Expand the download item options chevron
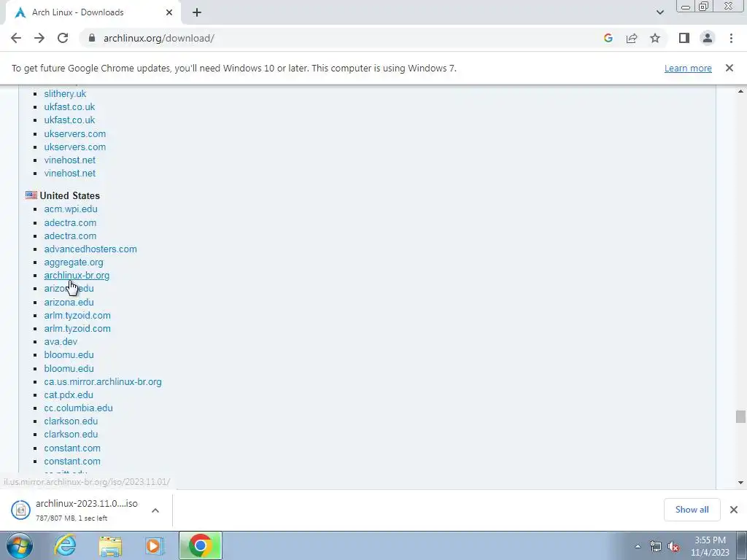The height and width of the screenshot is (560, 747). pos(155,510)
